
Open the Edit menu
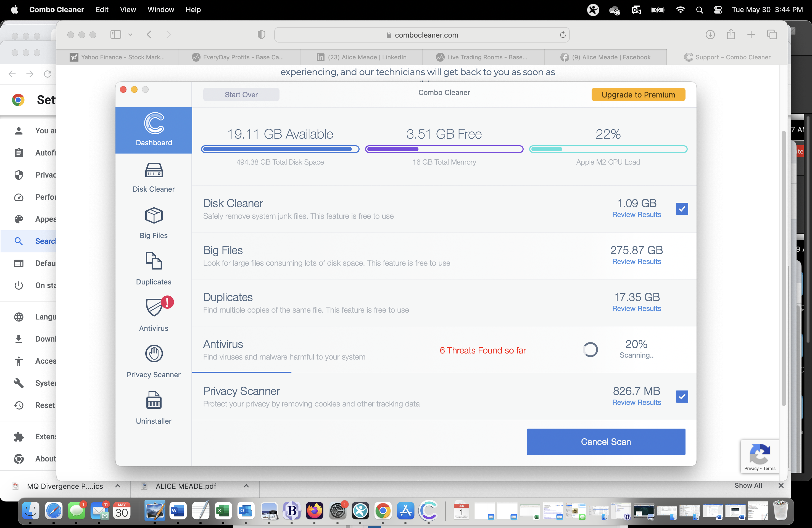pos(102,10)
